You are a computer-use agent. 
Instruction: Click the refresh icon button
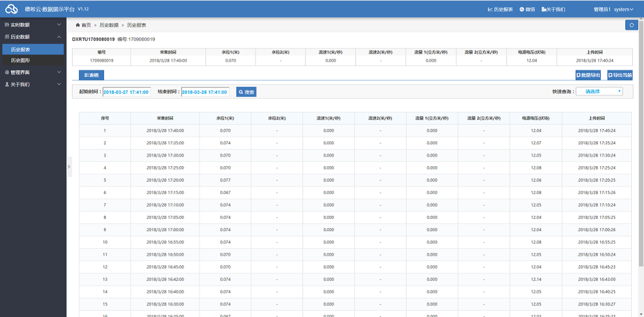[632, 25]
